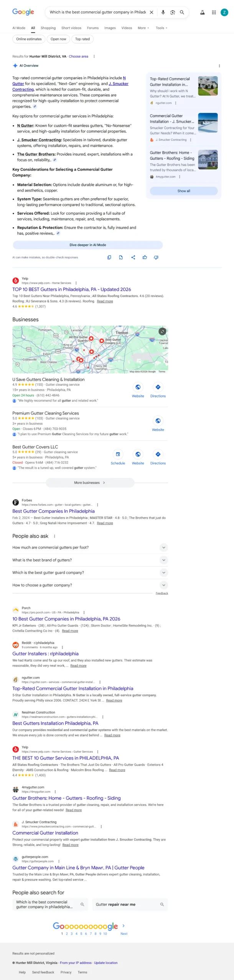Enable the Open now filter
The width and height of the screenshot is (234, 980).
(58, 39)
